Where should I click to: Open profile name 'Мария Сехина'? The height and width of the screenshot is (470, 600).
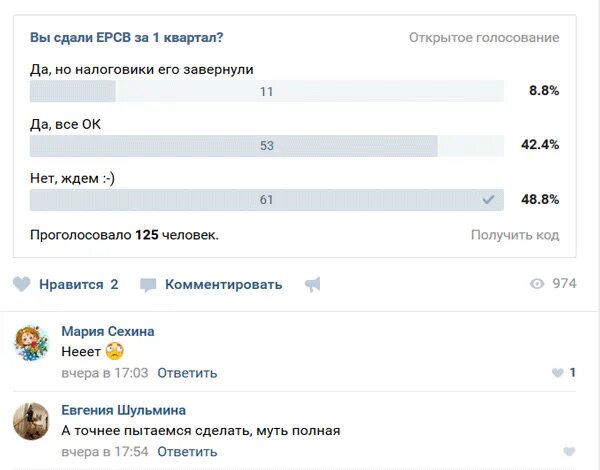point(108,331)
